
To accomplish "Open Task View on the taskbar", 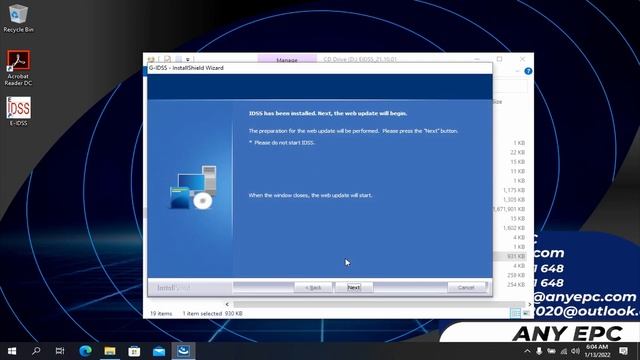I will (60, 351).
